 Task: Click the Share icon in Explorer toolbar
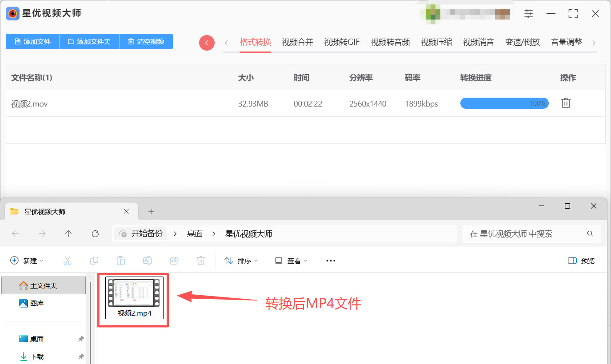pyautogui.click(x=174, y=261)
